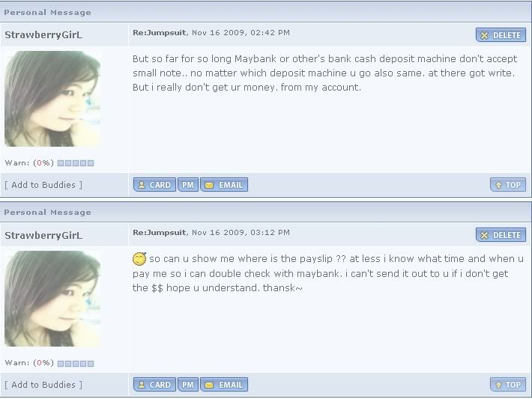Open CARD for the first message's sender
The width and height of the screenshot is (532, 399).
154,185
